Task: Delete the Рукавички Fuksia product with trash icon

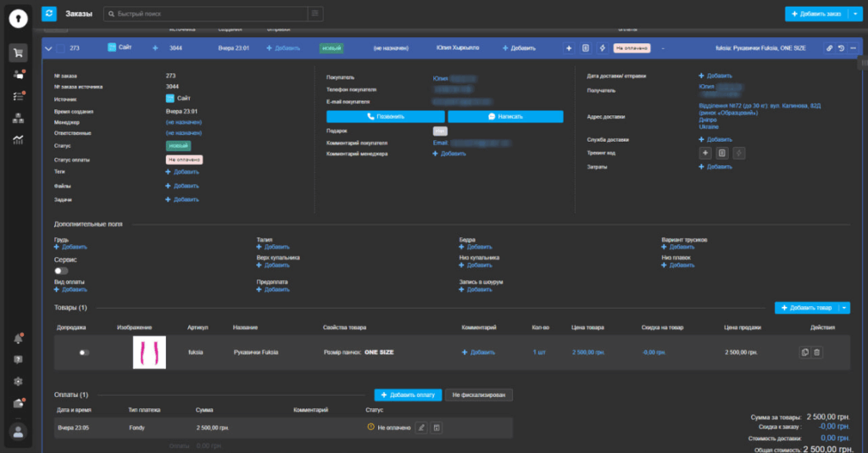Action: (x=817, y=352)
